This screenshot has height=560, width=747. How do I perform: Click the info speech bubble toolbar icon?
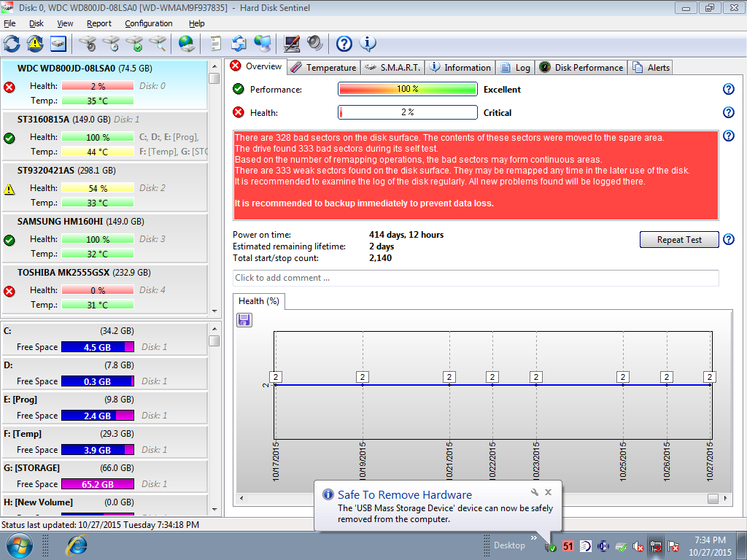[x=368, y=44]
